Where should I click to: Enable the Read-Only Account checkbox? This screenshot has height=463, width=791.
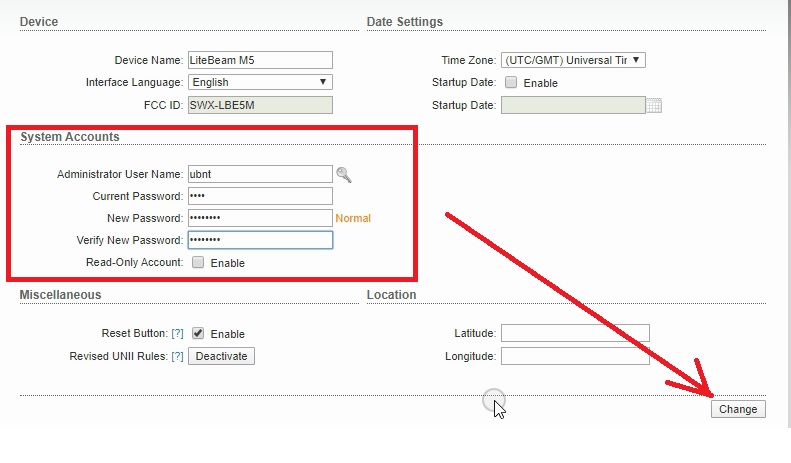tap(198, 262)
